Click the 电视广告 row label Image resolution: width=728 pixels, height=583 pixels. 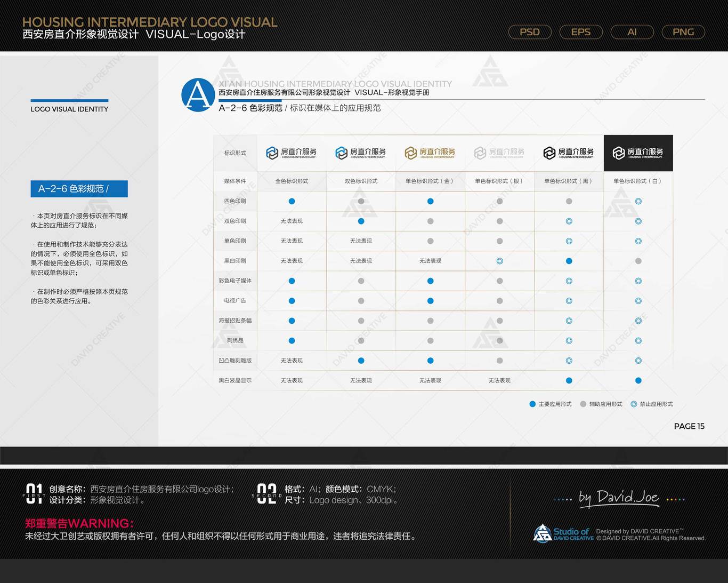point(235,301)
